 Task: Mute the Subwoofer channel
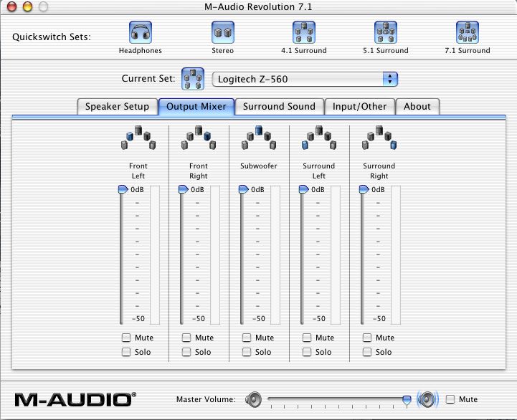(247, 338)
